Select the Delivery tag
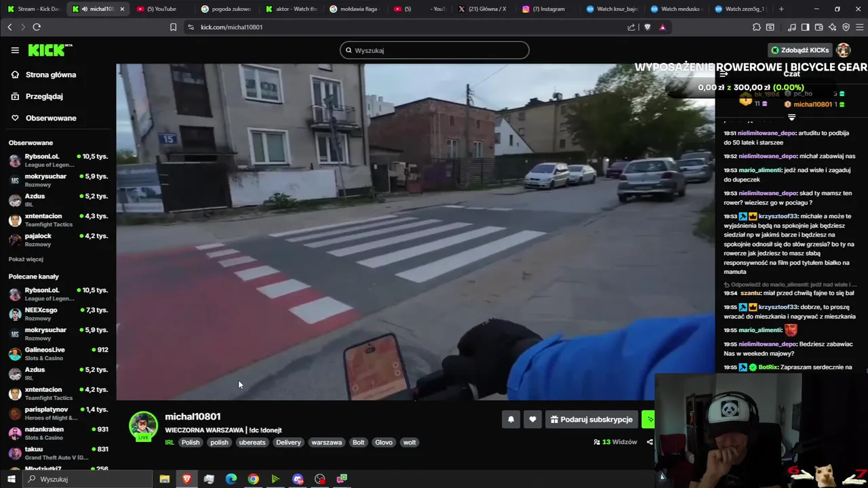This screenshot has width=868, height=488. (288, 443)
